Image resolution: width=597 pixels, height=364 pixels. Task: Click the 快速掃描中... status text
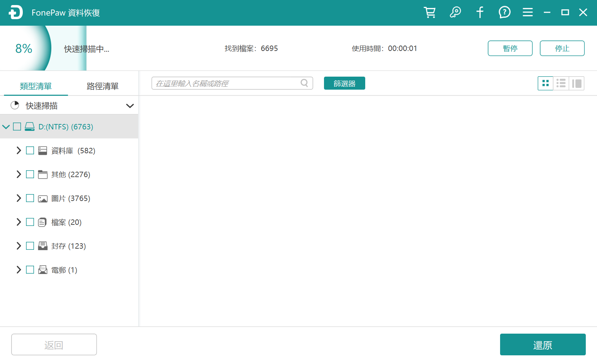(x=87, y=49)
